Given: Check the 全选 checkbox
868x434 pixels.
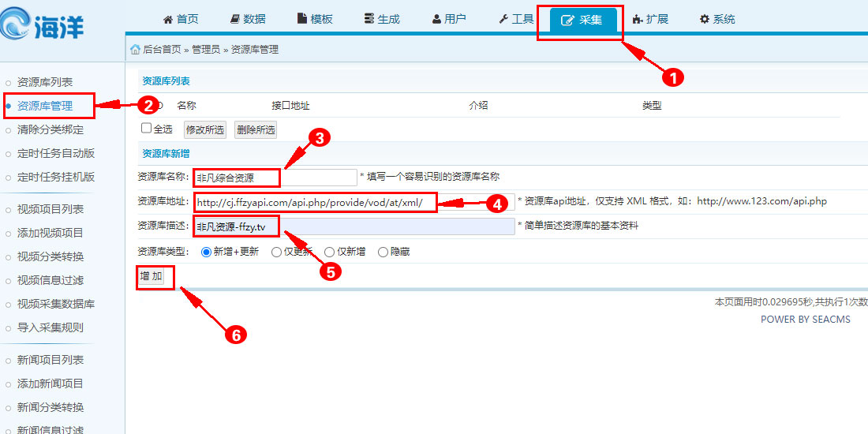Looking at the screenshot, I should tap(146, 128).
